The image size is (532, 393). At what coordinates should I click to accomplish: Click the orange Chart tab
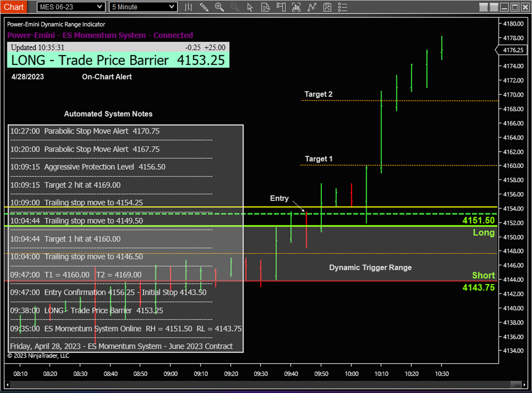pos(14,7)
